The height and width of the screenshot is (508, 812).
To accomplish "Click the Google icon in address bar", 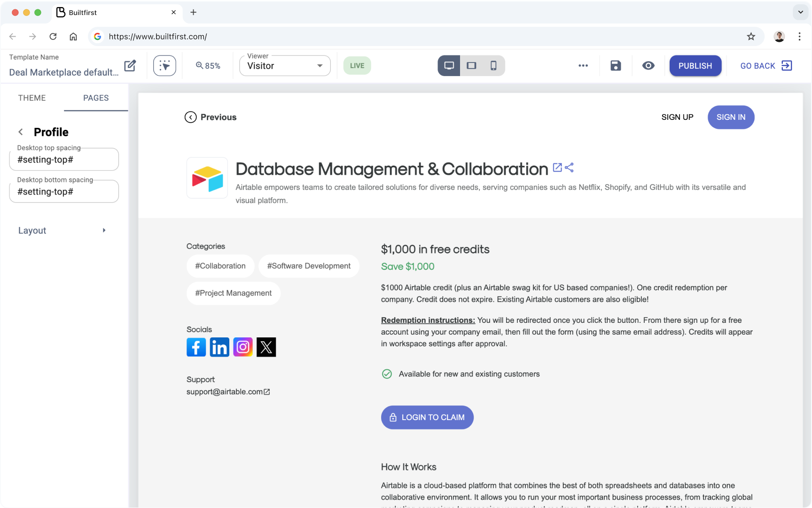I will [98, 37].
